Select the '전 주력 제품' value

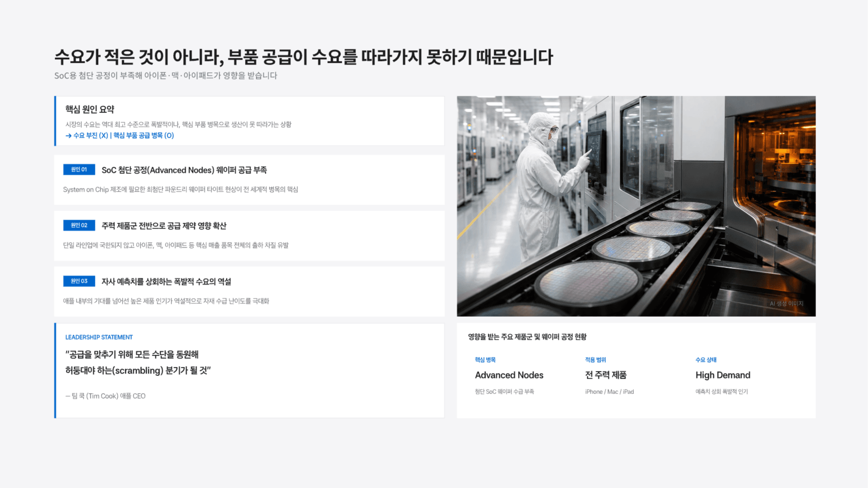click(606, 375)
